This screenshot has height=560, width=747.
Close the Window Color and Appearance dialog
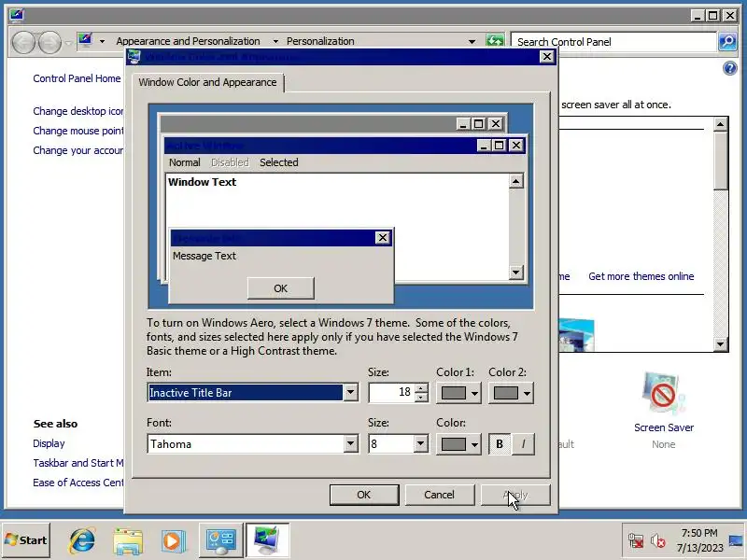[547, 57]
